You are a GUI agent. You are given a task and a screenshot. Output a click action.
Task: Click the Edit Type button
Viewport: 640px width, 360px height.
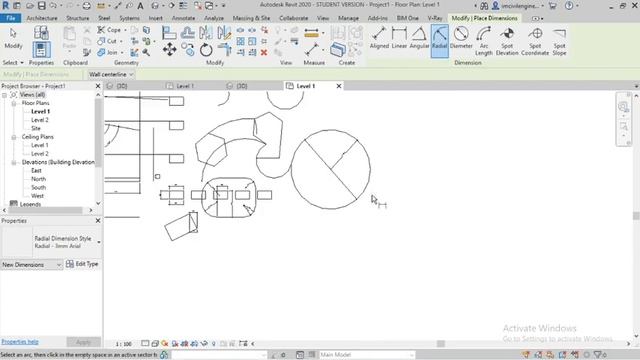[x=82, y=264]
